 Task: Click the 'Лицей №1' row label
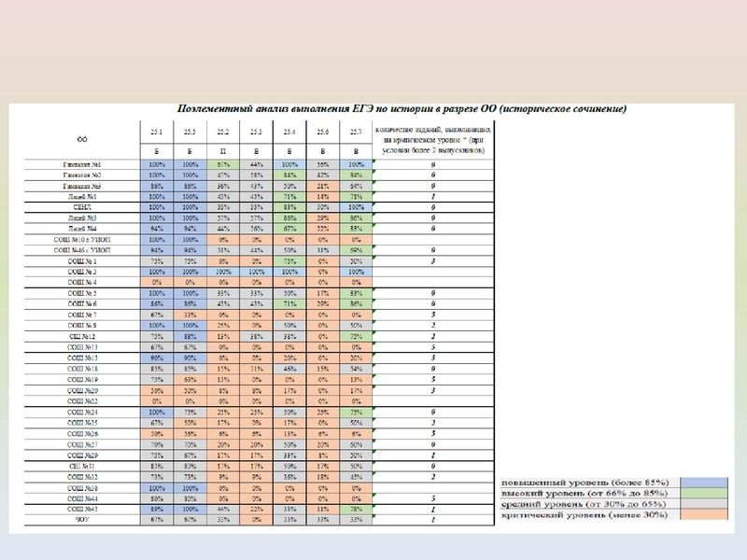tap(77, 196)
